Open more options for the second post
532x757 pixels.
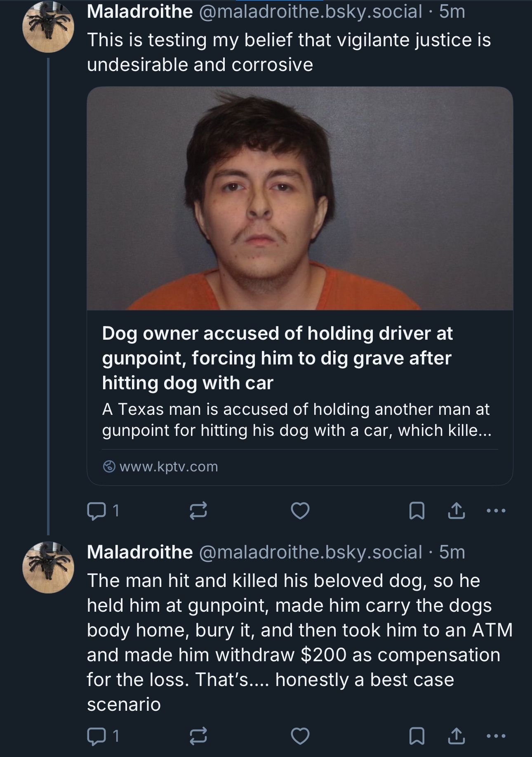click(496, 736)
